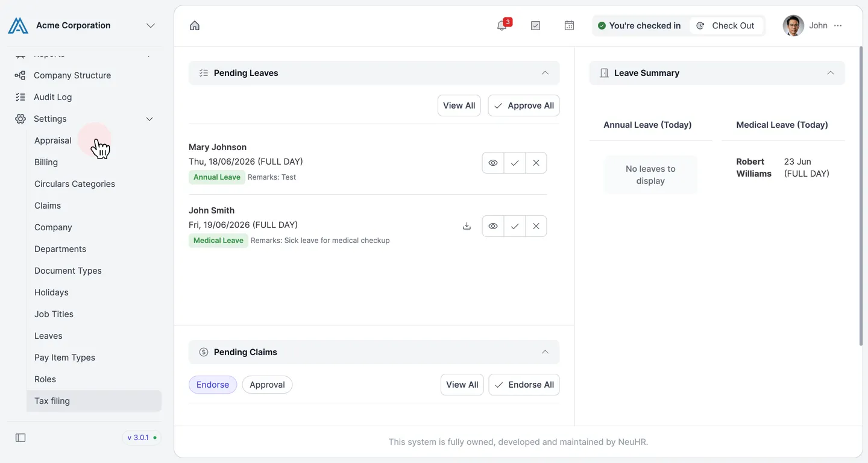Expand the Acme Corporation company switcher
868x463 pixels.
point(151,25)
